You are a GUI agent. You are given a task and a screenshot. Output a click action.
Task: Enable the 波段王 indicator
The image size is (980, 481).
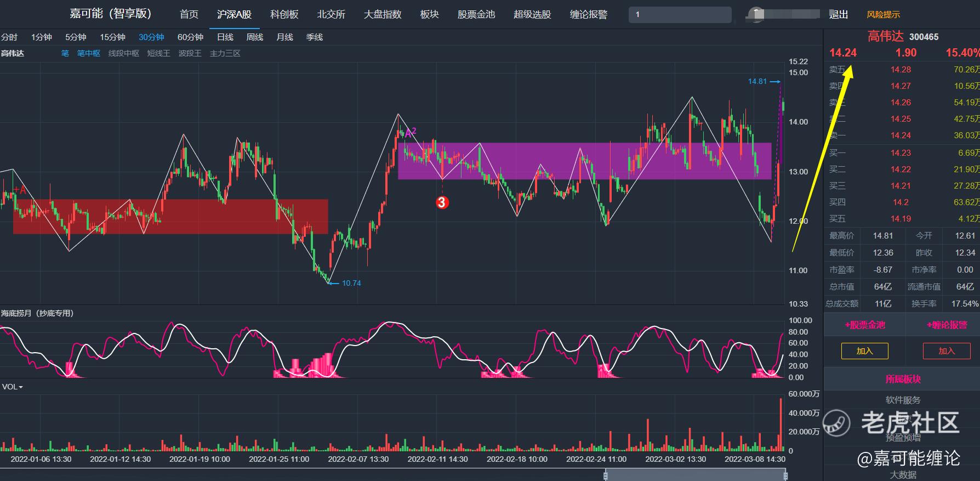(x=190, y=53)
